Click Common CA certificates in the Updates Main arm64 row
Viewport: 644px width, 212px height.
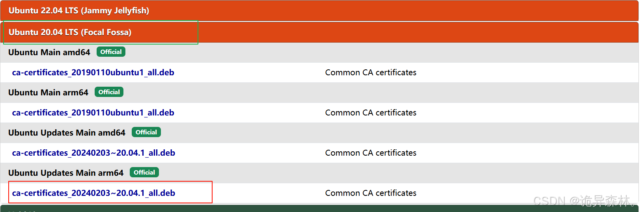coord(371,193)
